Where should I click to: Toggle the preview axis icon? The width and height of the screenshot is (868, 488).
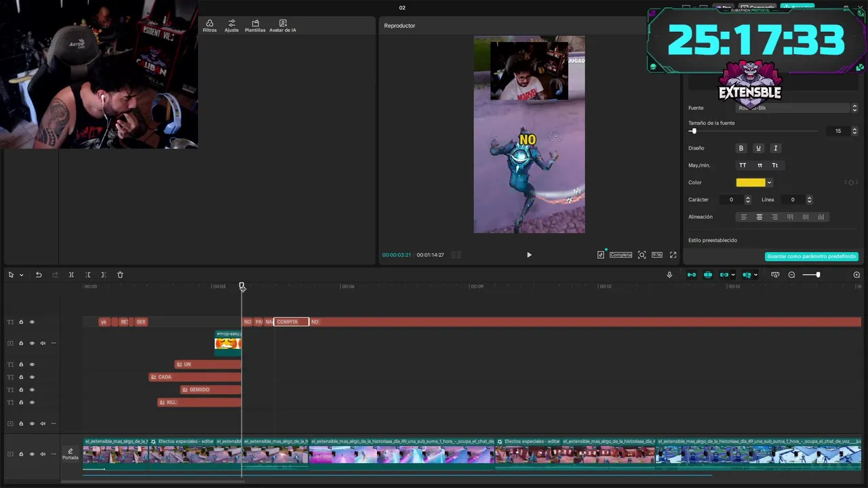coord(747,274)
